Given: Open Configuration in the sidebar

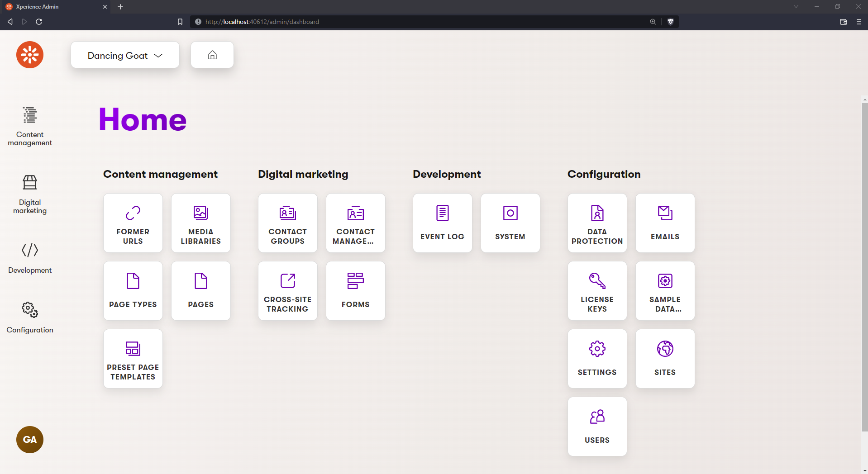Looking at the screenshot, I should click(x=30, y=318).
